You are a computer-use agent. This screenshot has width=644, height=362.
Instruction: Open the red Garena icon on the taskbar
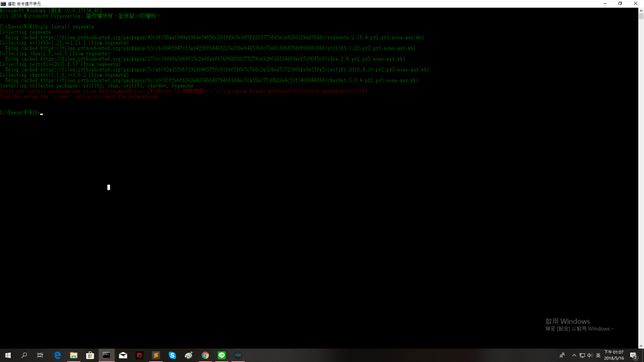pyautogui.click(x=139, y=356)
